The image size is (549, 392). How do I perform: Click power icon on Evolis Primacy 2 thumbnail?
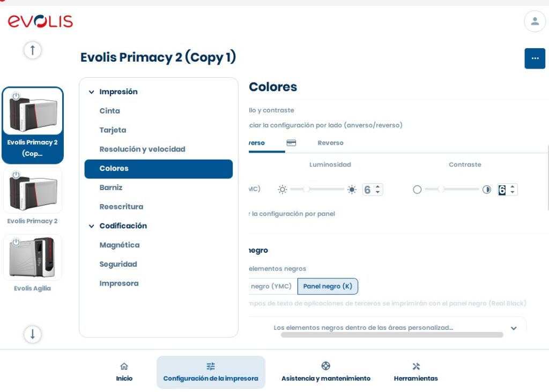[16, 175]
